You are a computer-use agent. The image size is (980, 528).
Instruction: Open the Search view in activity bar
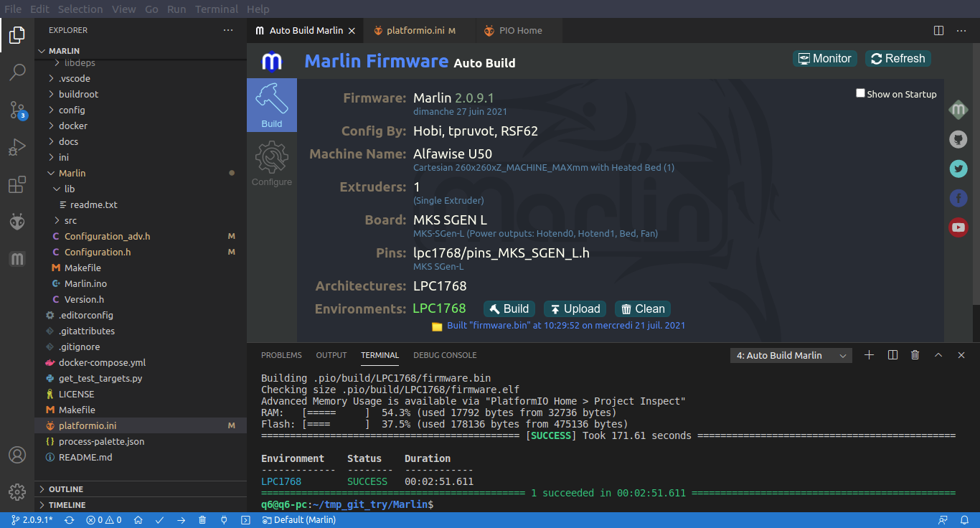coord(17,72)
